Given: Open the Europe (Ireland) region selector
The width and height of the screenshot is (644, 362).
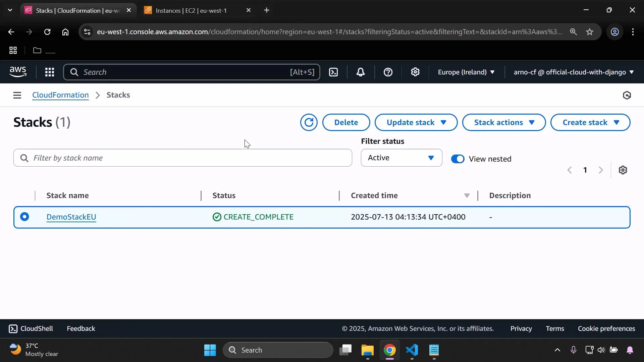Looking at the screenshot, I should (x=466, y=72).
